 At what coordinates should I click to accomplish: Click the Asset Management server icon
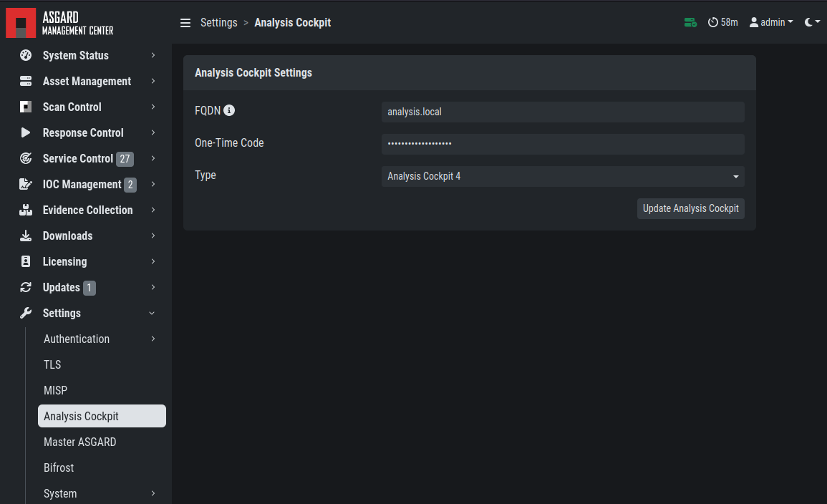pos(25,81)
